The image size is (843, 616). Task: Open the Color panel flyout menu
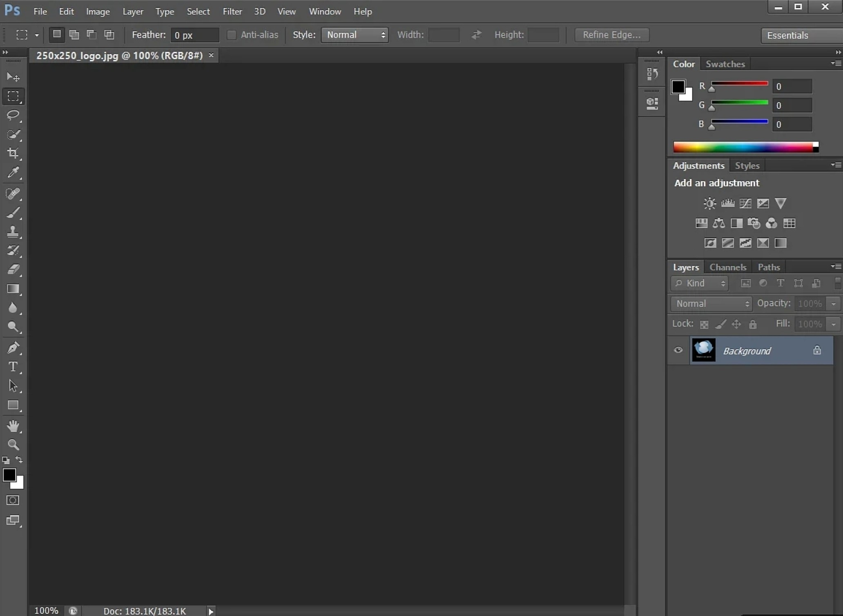click(836, 63)
